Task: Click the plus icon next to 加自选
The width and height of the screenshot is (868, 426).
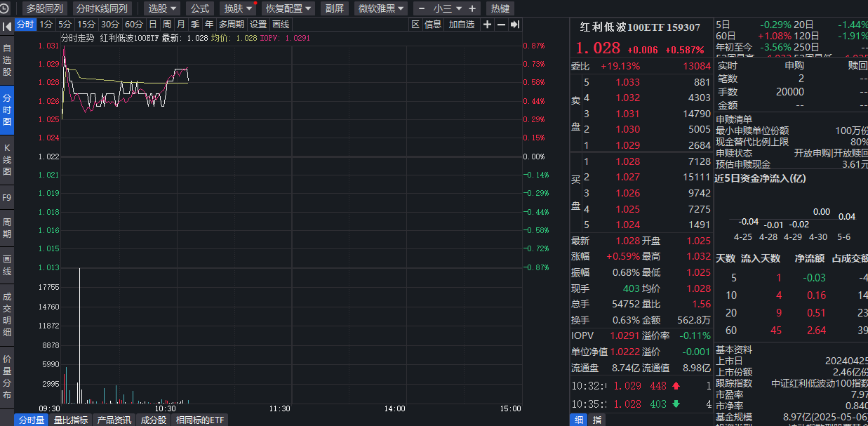Action: coord(487,25)
